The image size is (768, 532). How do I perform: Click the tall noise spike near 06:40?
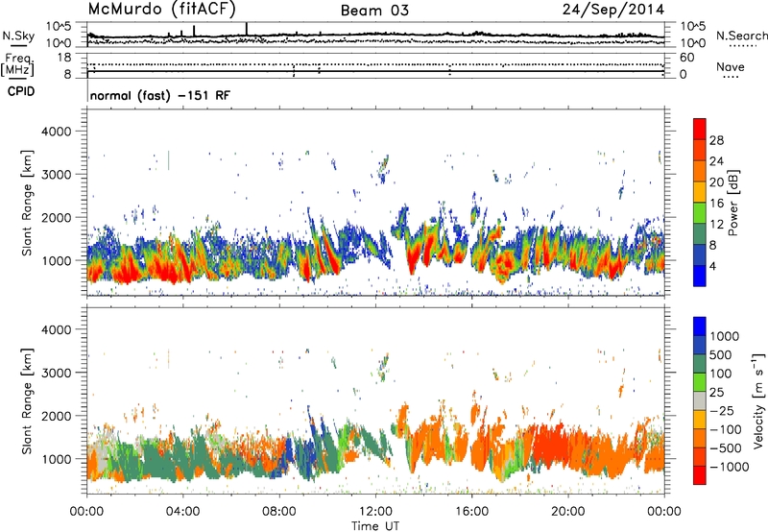pos(247,29)
